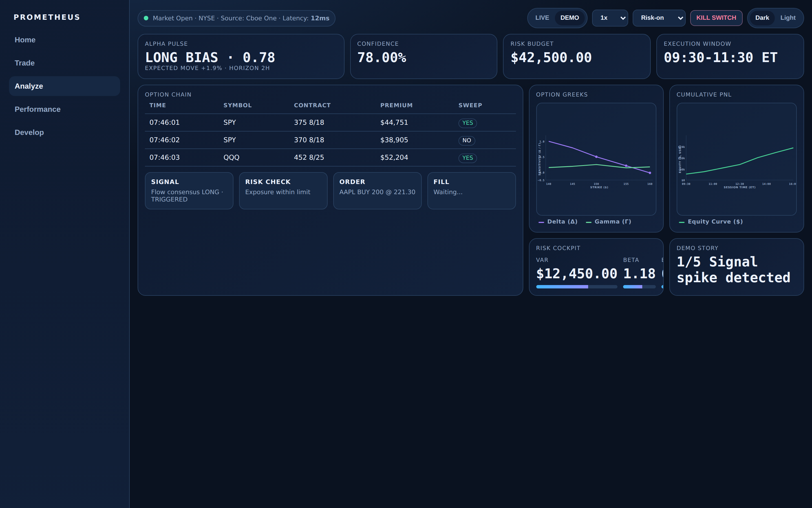Click the Delta data point at strike 150
This screenshot has width=812, height=508.
tap(596, 157)
